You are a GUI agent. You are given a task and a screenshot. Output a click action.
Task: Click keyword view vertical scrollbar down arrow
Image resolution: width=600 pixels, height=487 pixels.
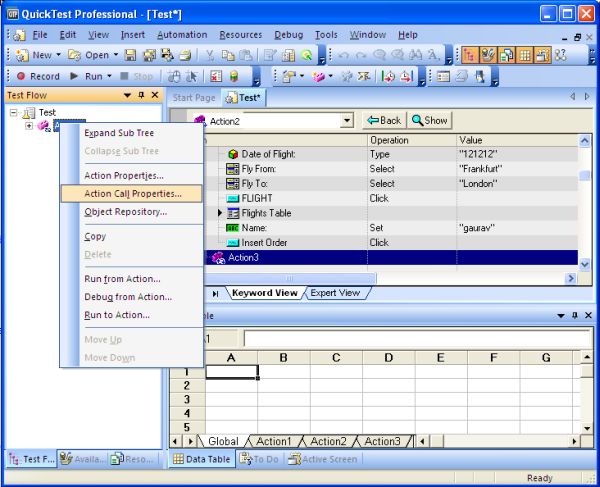584,264
